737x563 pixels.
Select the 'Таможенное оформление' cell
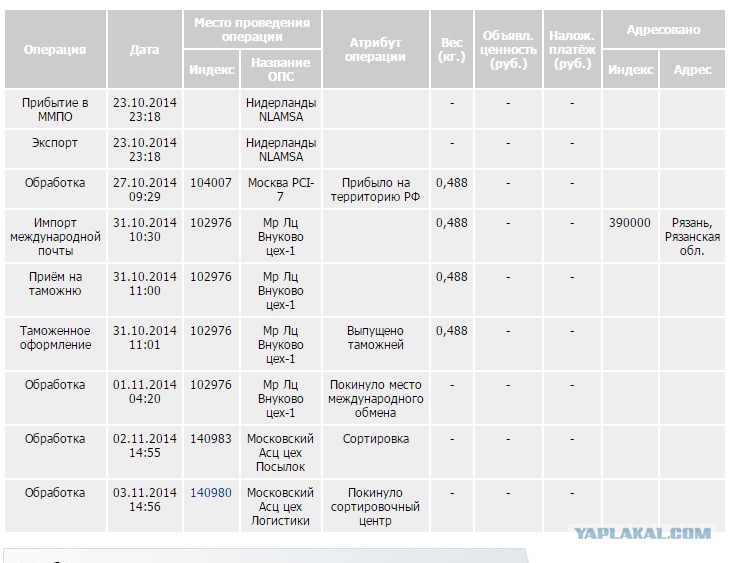tap(55, 344)
